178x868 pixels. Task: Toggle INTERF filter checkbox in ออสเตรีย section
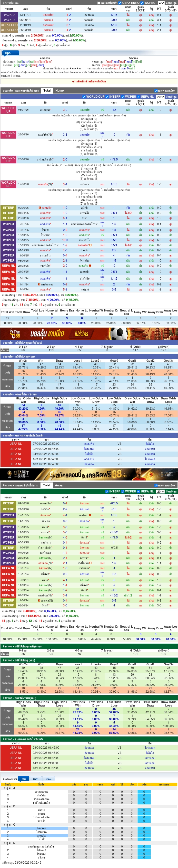click(x=107, y=96)
